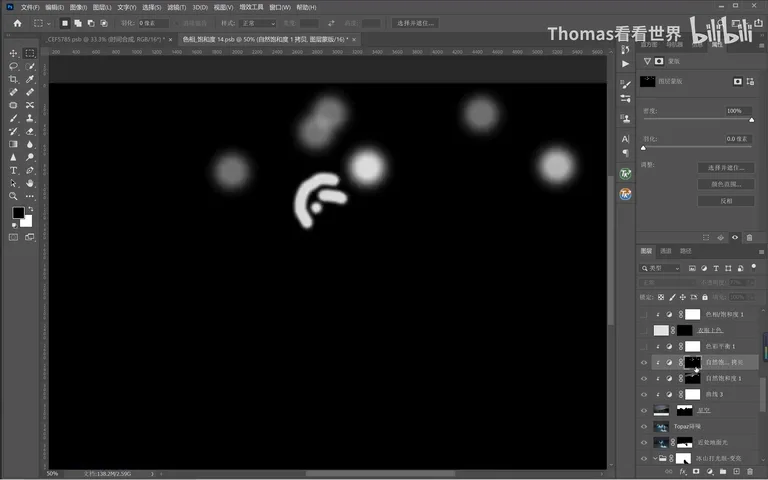
Task: Go to the Home screen icon
Action: (x=18, y=23)
